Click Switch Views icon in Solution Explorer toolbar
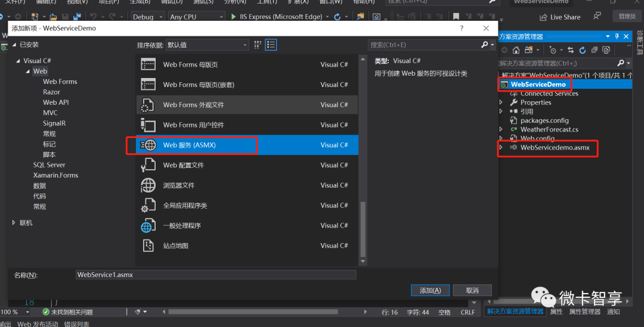Screen dimensions: 644x327 click(x=529, y=50)
